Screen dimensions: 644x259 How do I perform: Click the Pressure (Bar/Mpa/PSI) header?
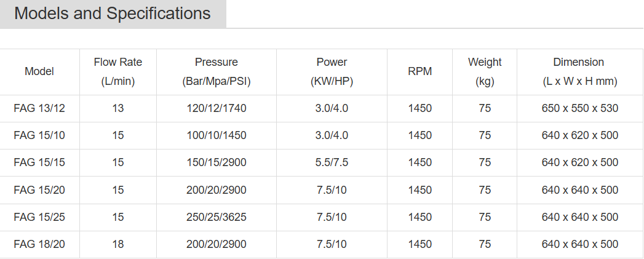(x=217, y=72)
